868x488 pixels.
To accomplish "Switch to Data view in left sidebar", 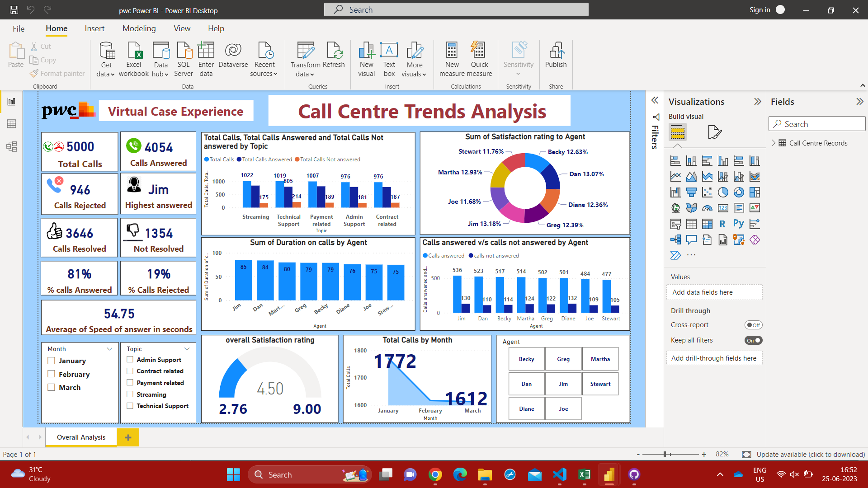I will click(x=12, y=124).
